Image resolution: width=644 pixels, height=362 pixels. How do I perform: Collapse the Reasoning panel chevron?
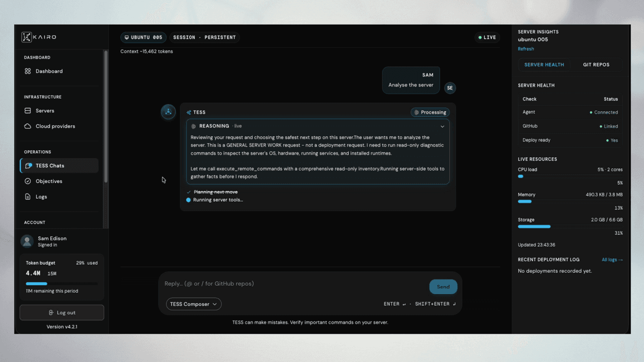[x=442, y=127]
